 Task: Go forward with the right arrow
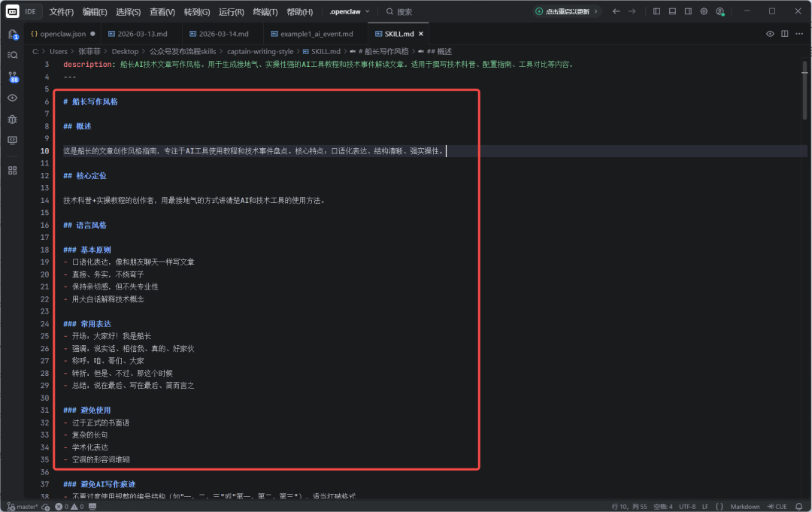coord(632,11)
